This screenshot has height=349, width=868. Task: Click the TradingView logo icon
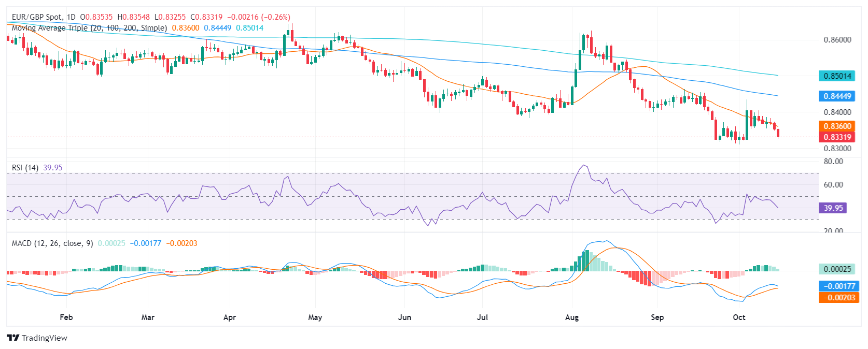point(13,338)
